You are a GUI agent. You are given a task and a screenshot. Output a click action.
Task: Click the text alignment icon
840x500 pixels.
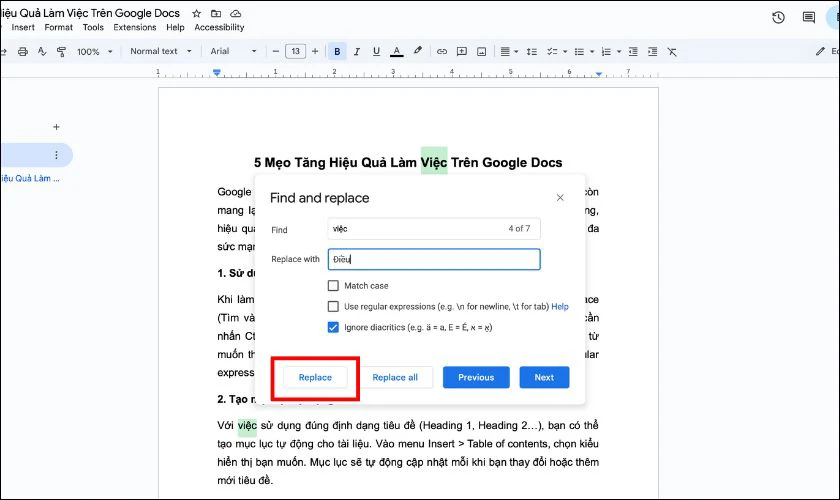[x=505, y=51]
